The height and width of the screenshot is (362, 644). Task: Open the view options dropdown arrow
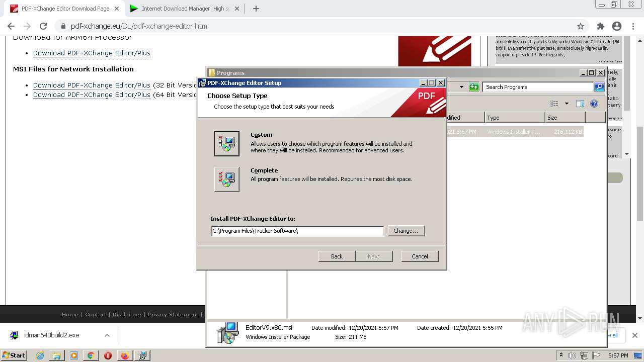(567, 104)
